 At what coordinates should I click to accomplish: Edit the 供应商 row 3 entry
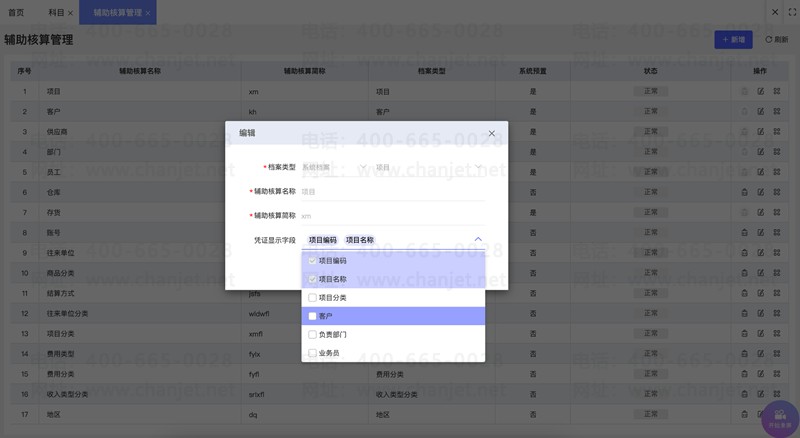click(x=761, y=132)
